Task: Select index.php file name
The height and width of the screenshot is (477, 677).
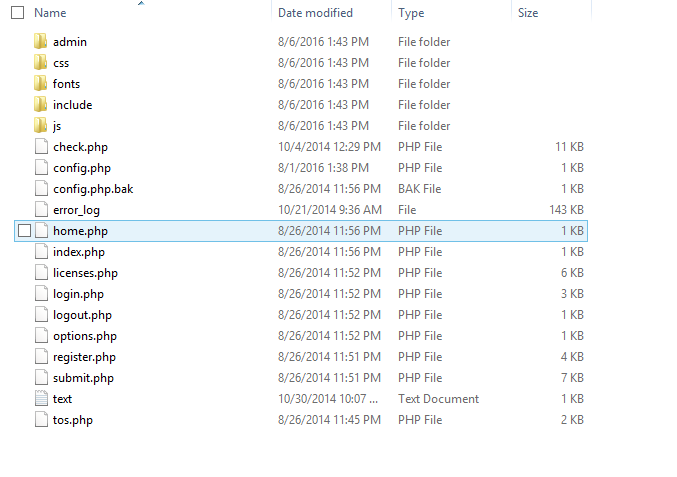Action: tap(79, 252)
